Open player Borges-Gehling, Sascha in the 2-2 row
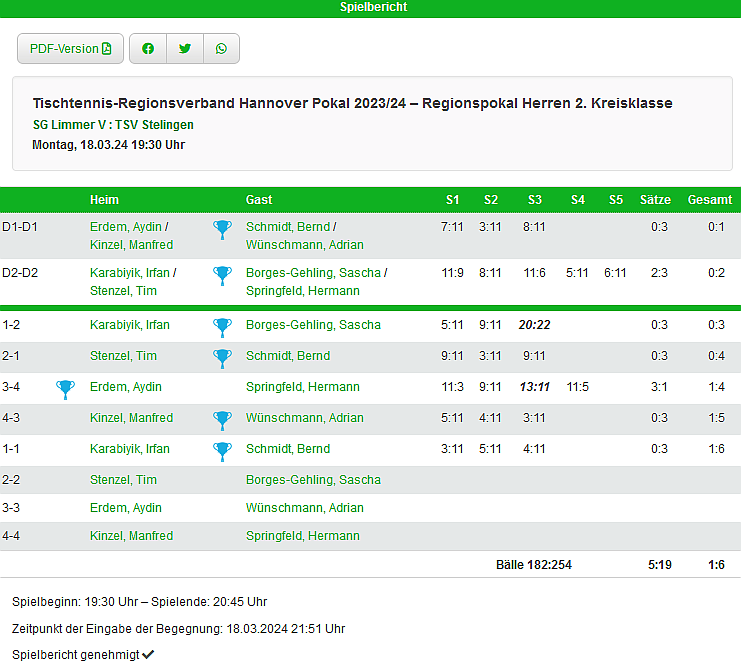 (313, 480)
